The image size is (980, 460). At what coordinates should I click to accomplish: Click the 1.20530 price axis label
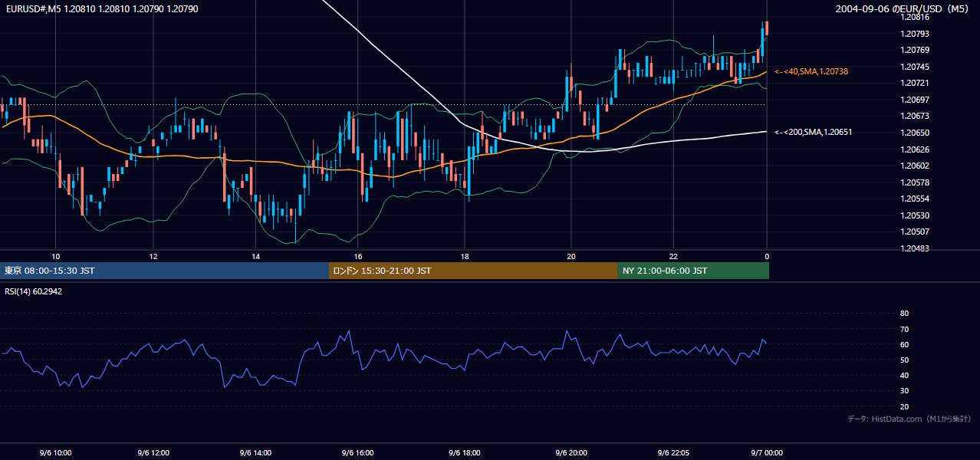click(x=914, y=215)
